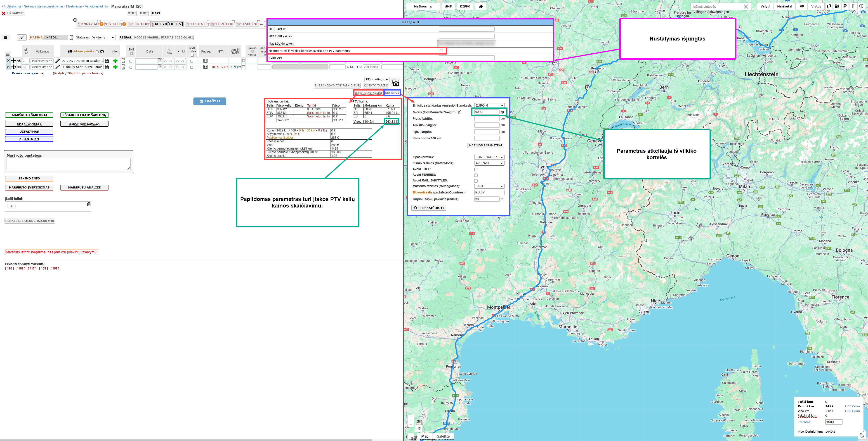Focus the Maršruto pastabos text area
The height and width of the screenshot is (441, 868).
(68, 164)
